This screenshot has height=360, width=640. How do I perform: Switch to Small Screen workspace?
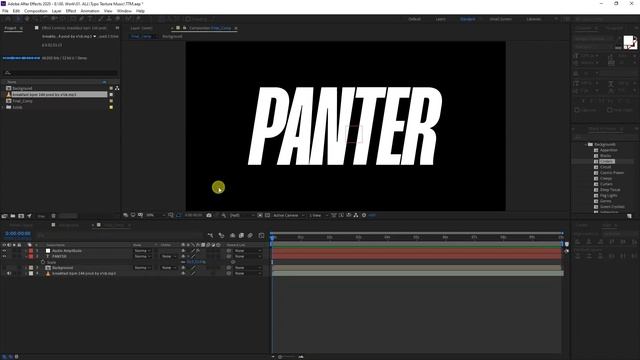500,19
